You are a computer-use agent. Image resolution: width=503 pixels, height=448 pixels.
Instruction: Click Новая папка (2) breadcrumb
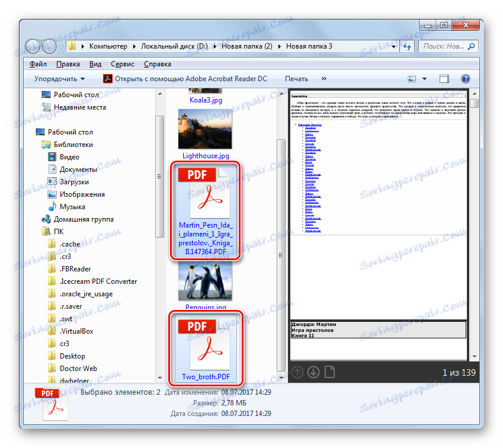point(246,46)
